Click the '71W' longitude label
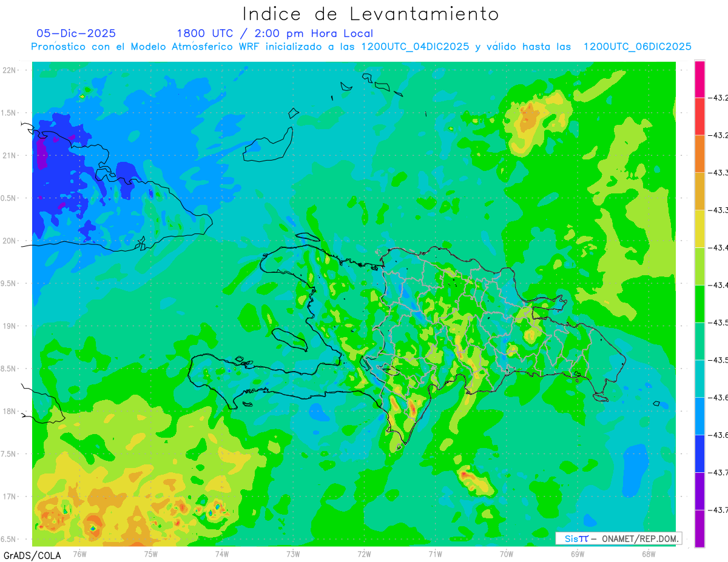The width and height of the screenshot is (728, 562). 435,554
